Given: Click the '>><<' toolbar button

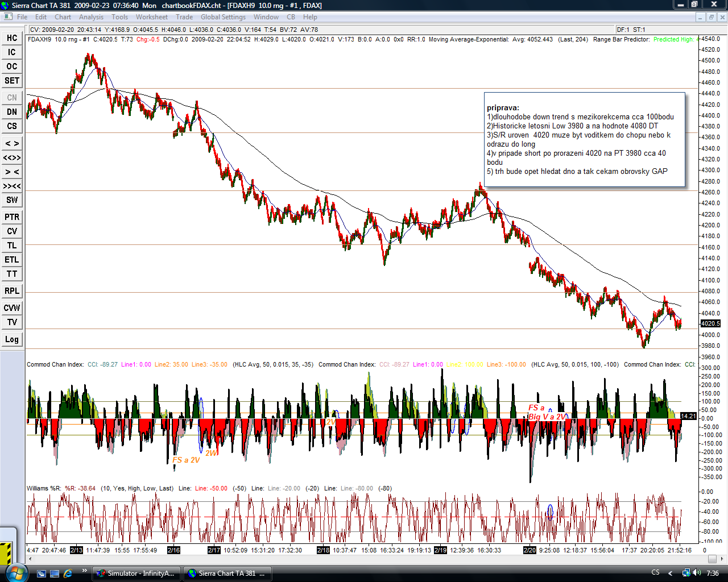Looking at the screenshot, I should [x=12, y=186].
